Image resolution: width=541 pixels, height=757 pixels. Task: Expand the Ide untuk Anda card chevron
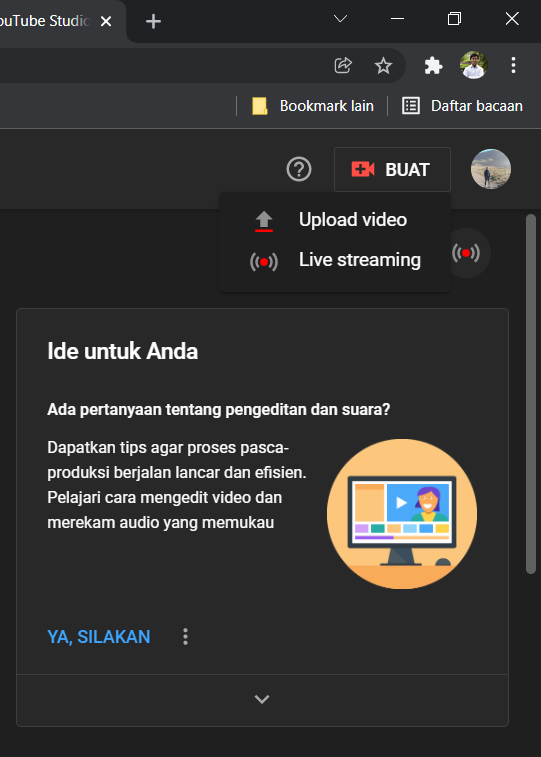coord(262,699)
